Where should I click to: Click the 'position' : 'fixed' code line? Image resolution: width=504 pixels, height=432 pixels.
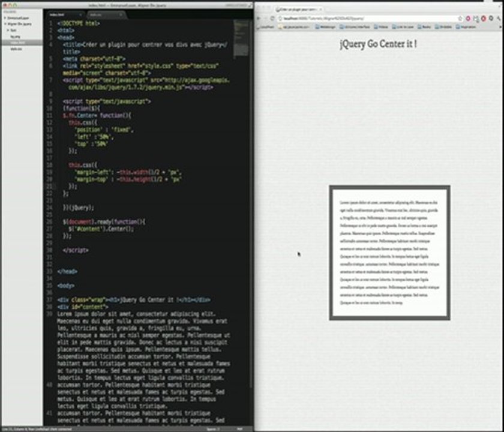(104, 130)
